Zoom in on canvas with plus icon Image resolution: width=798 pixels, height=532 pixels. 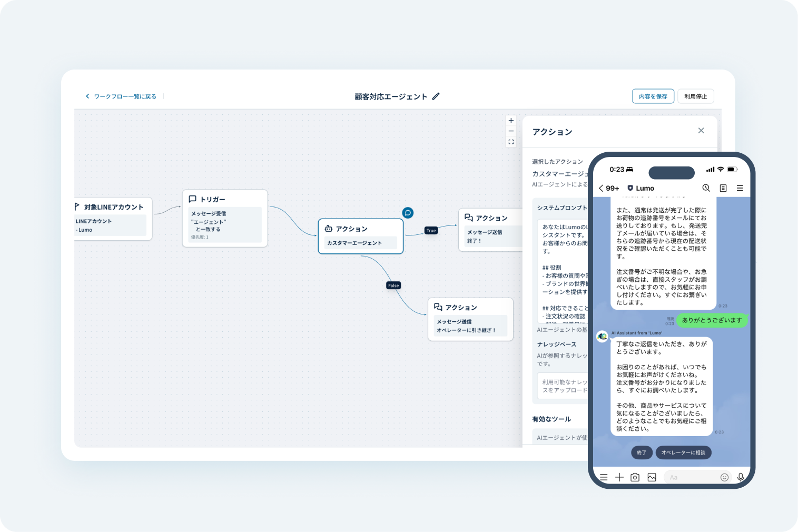click(511, 121)
